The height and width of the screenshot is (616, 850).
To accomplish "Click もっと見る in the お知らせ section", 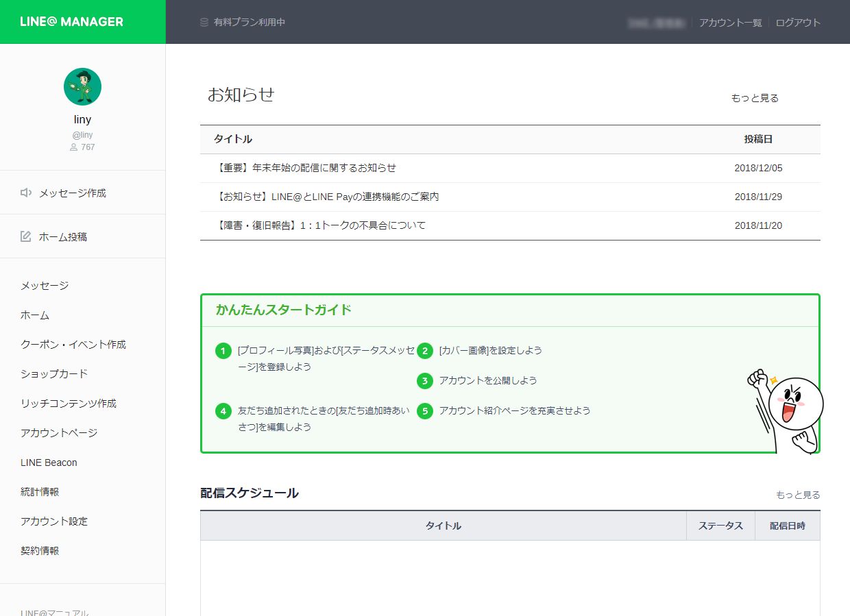I will tap(755, 98).
